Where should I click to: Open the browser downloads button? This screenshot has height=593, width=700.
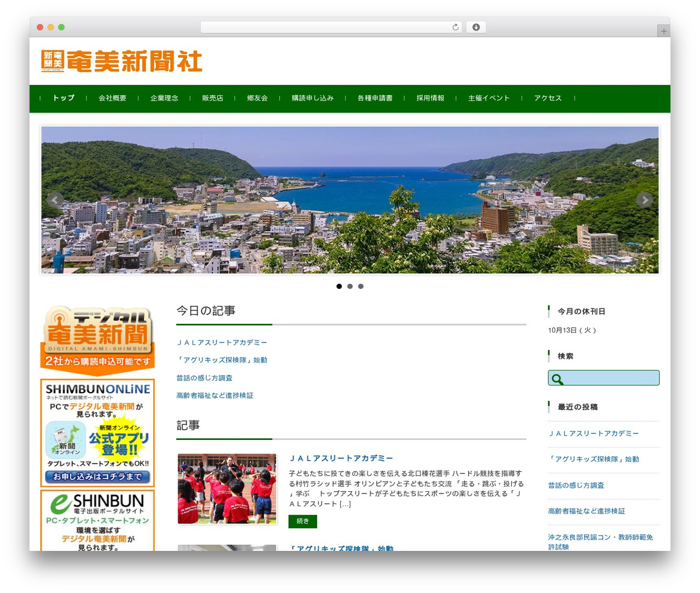pos(476,27)
